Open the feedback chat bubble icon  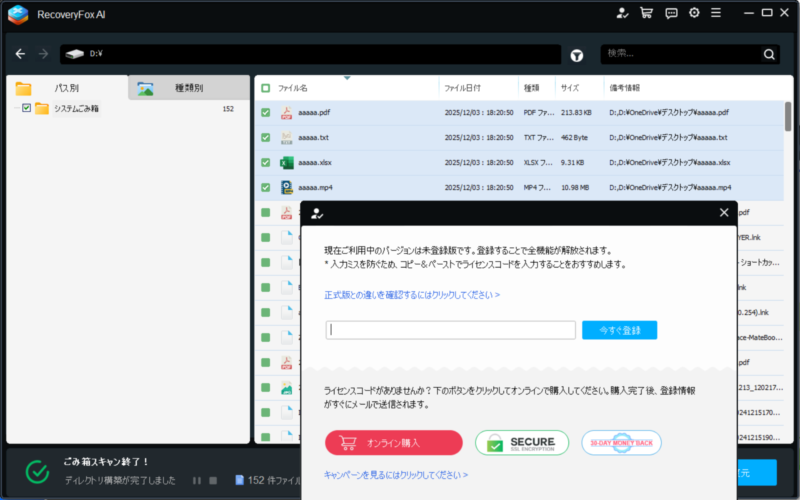click(x=671, y=13)
